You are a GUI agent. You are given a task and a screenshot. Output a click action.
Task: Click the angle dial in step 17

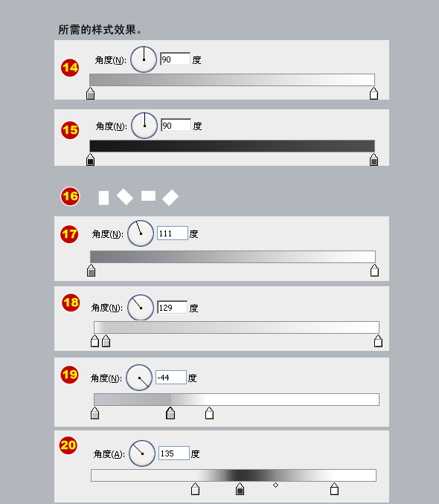(141, 233)
